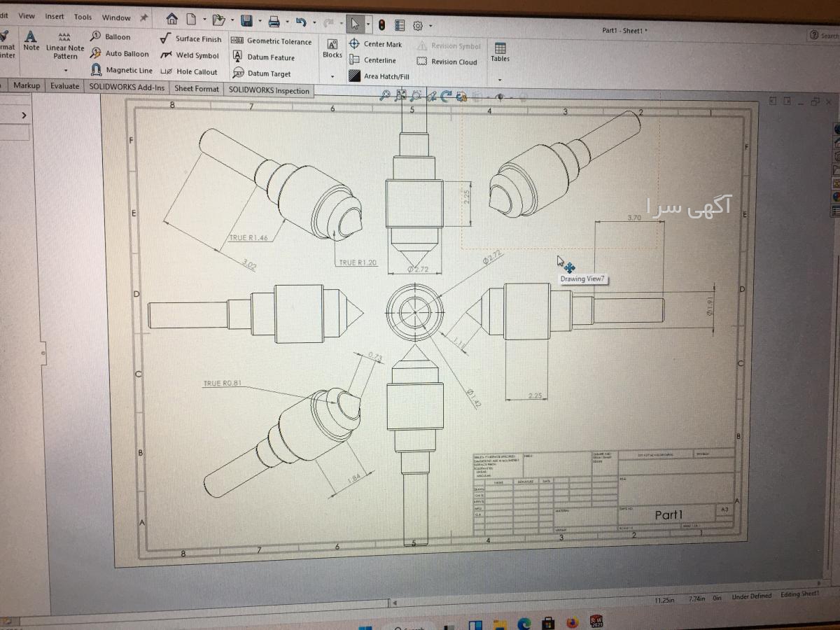Open the Blocks dropdown
This screenshot has height=630, width=840.
[332, 76]
